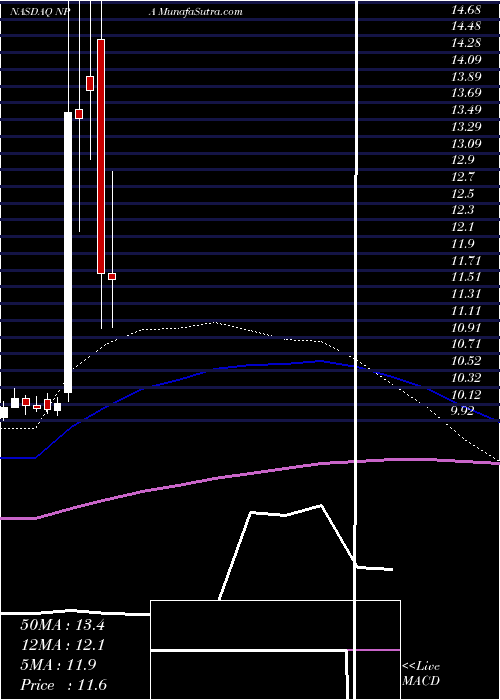
Task: Click the solid white MACD line peak
Action: click(x=321, y=505)
